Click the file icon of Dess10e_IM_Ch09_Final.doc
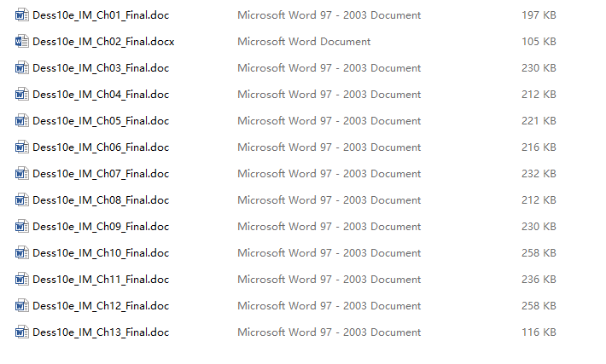The image size is (606, 364). pos(22,227)
